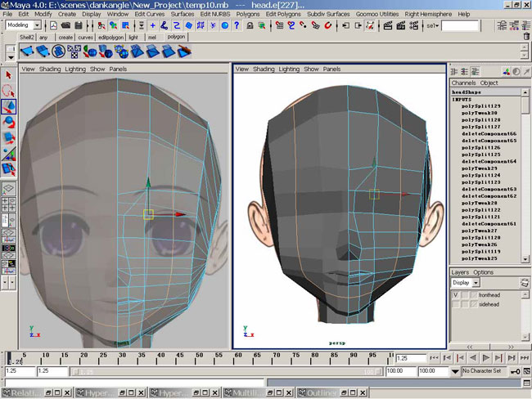Image resolution: width=532 pixels, height=399 pixels.
Task: Click the Save Scene disk icon
Action: tap(79, 25)
